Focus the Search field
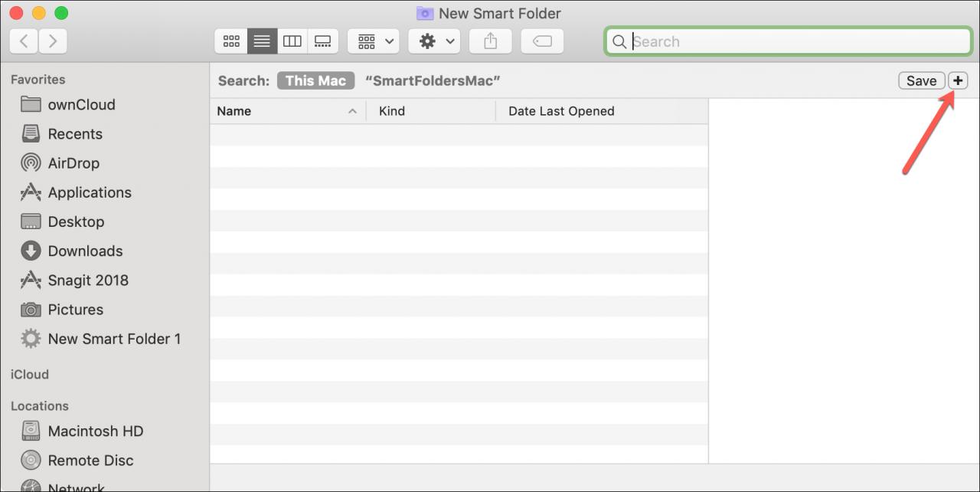 (x=789, y=41)
